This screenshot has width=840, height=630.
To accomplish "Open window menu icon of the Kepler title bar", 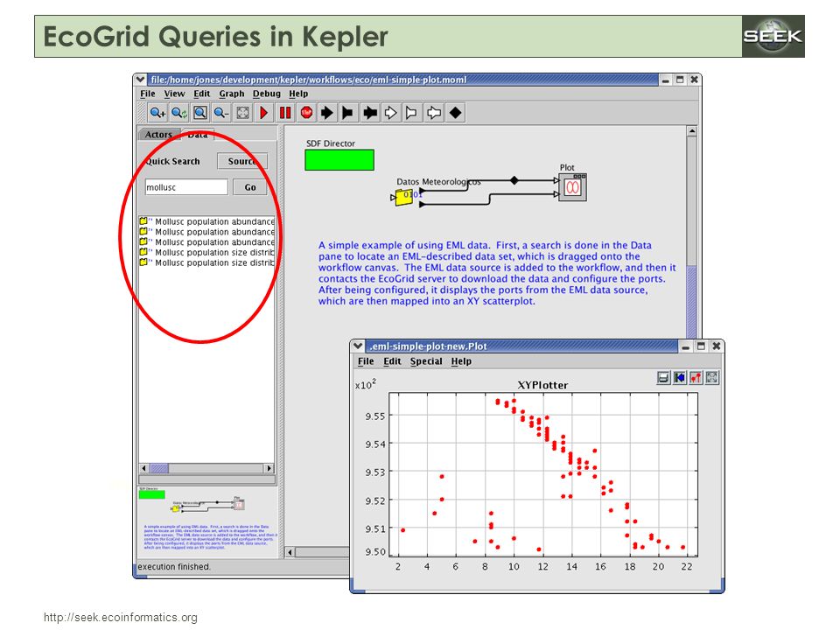I will 140,80.
